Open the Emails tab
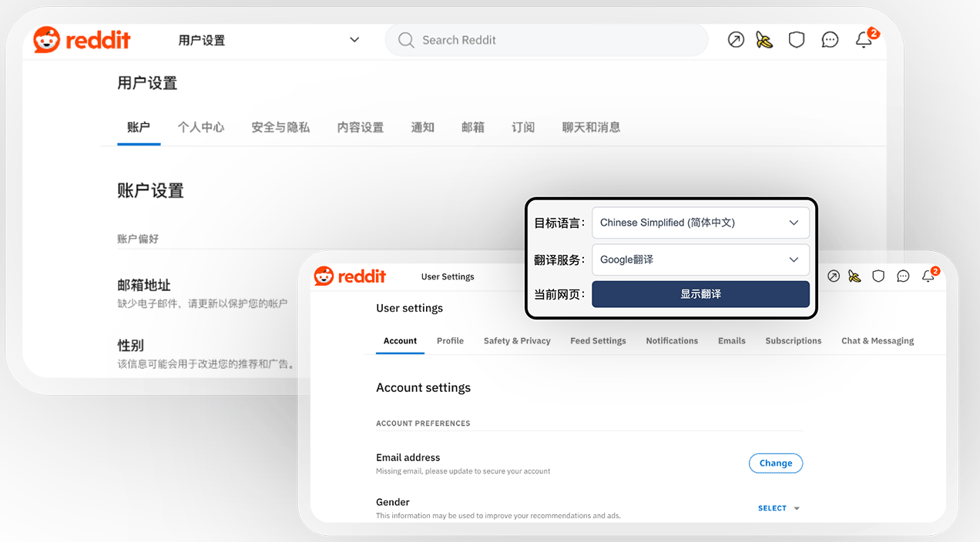This screenshot has width=980, height=542. pos(732,341)
